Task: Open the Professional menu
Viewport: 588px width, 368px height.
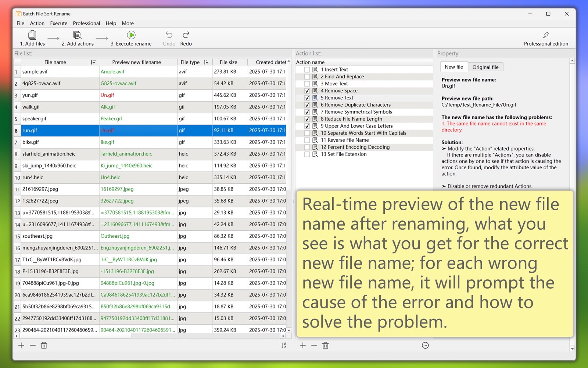Action: click(86, 23)
